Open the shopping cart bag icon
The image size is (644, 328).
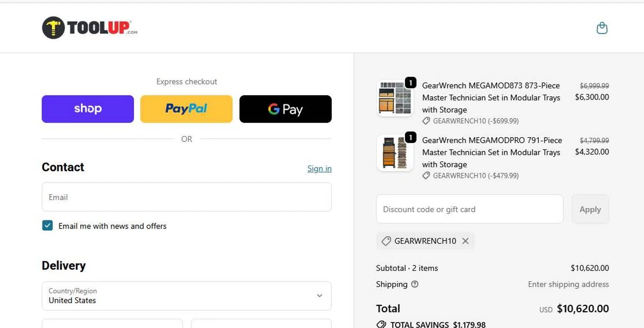click(x=602, y=28)
